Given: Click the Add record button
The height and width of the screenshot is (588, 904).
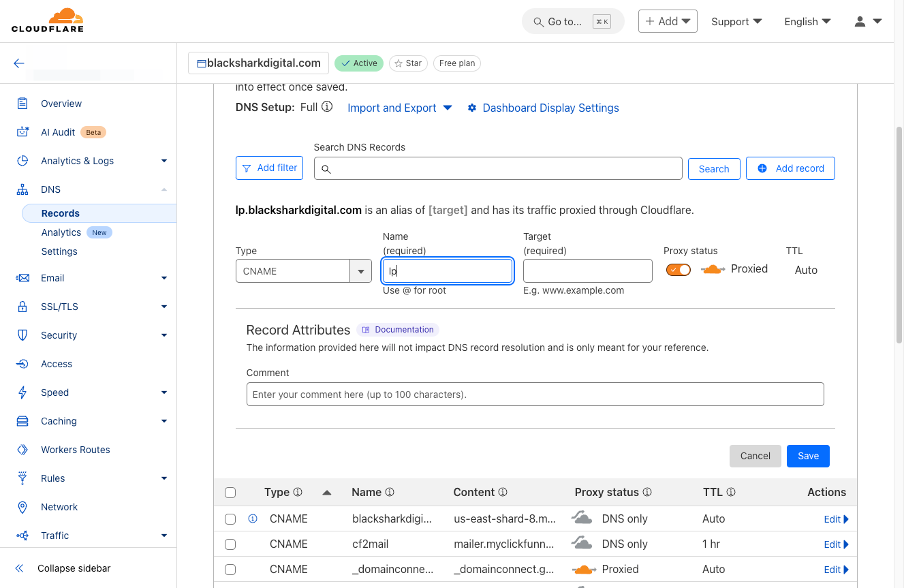Looking at the screenshot, I should click(790, 168).
